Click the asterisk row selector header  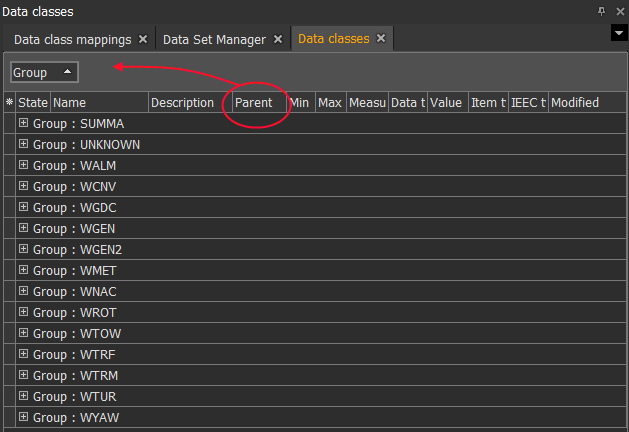click(x=9, y=103)
